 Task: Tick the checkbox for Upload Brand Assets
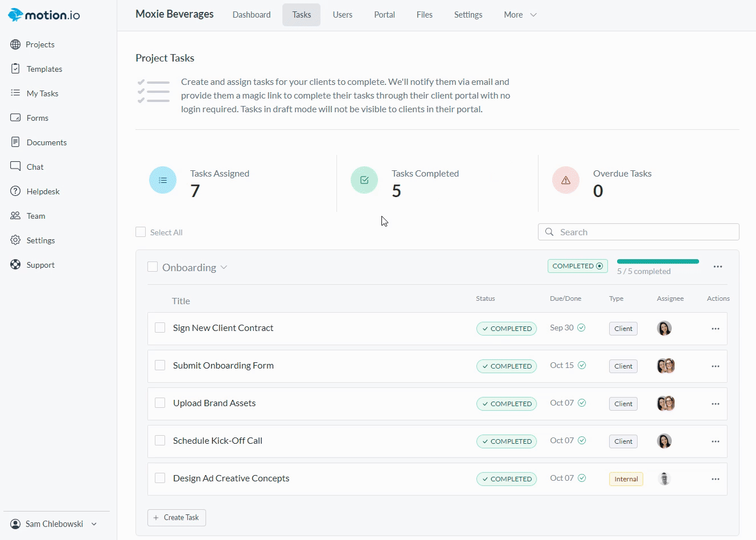[160, 403]
